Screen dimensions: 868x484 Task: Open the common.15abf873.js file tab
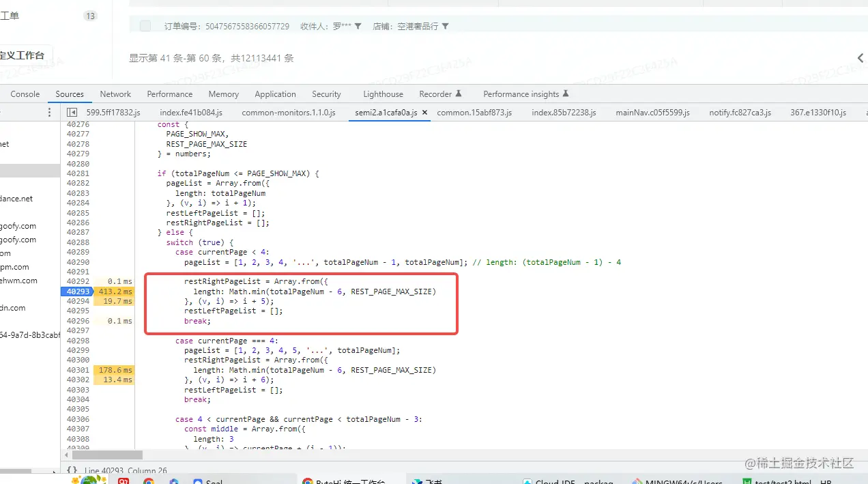[474, 113]
